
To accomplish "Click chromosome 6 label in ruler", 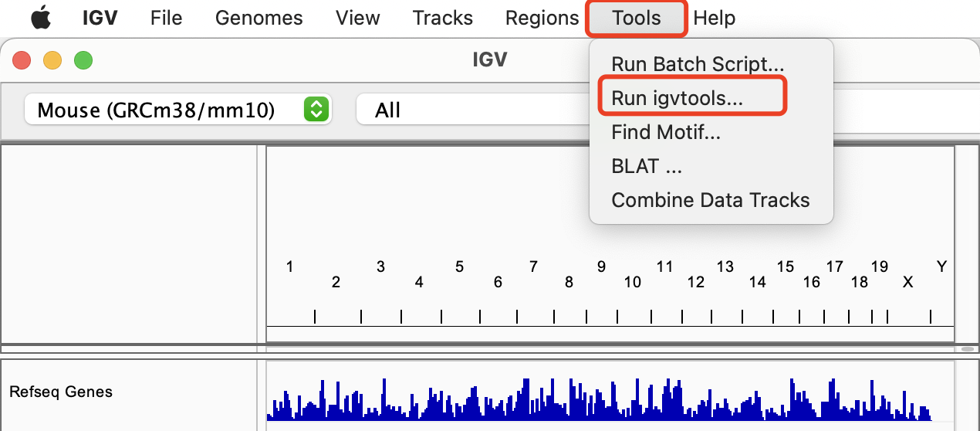I will [x=498, y=282].
